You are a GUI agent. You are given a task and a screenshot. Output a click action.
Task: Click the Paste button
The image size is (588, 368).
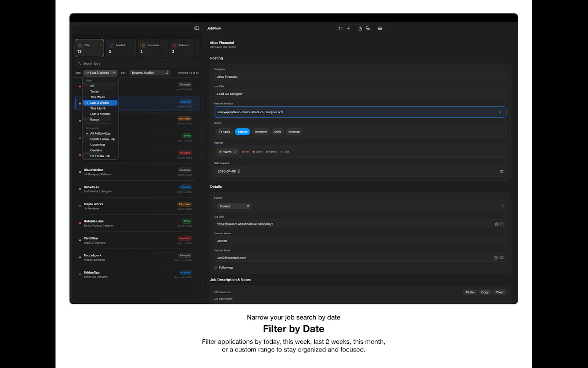tap(470, 292)
